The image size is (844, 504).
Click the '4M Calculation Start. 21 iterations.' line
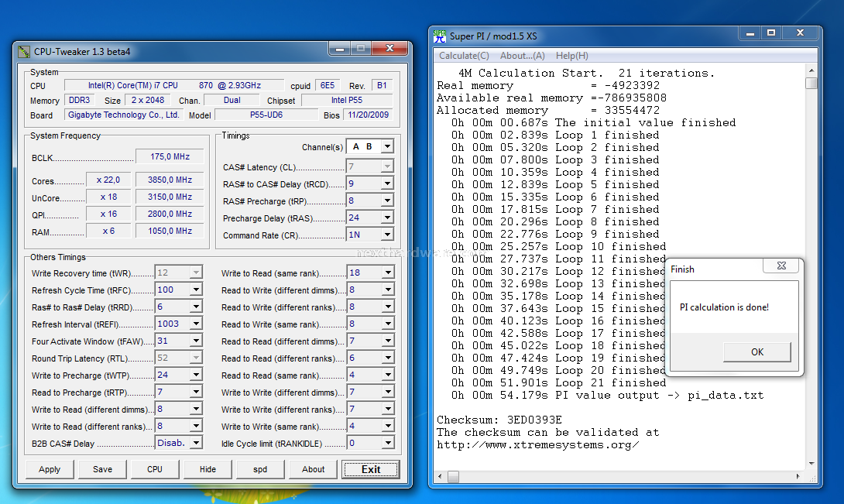pos(586,73)
